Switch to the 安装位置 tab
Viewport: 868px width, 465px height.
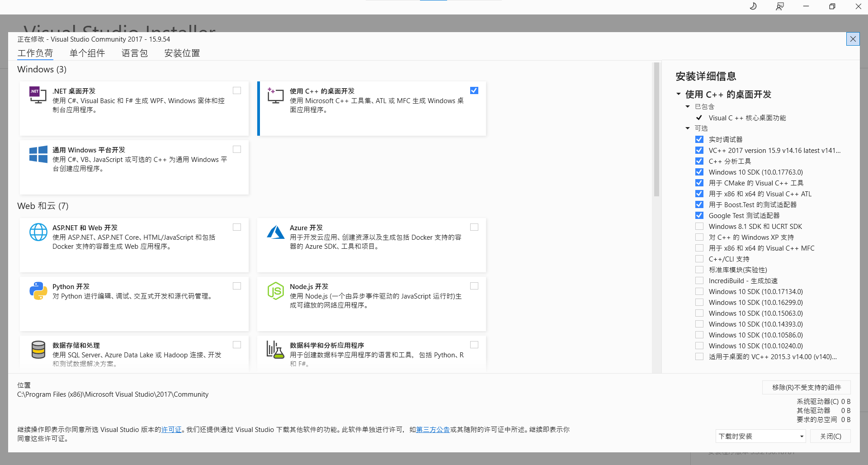[x=182, y=53]
